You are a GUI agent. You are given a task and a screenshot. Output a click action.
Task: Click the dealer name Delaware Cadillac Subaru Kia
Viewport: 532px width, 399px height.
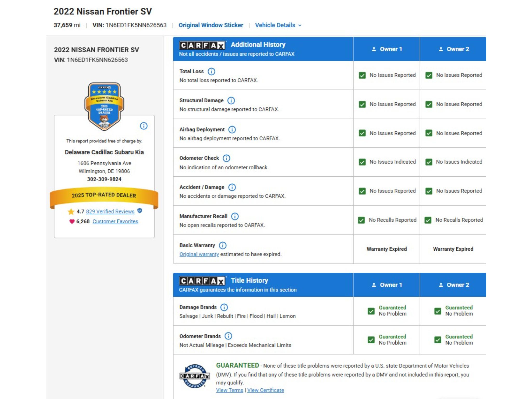point(104,152)
